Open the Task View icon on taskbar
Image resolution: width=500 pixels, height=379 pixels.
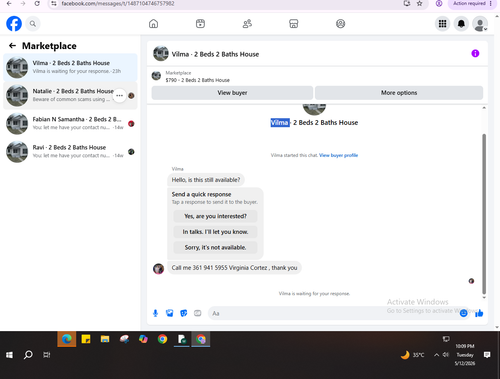coord(47,355)
